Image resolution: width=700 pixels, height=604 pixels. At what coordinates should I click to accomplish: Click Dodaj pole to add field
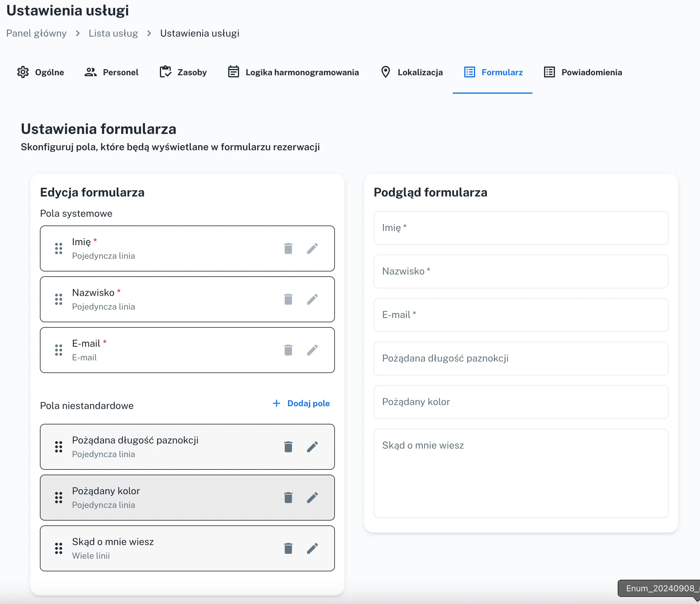[301, 403]
